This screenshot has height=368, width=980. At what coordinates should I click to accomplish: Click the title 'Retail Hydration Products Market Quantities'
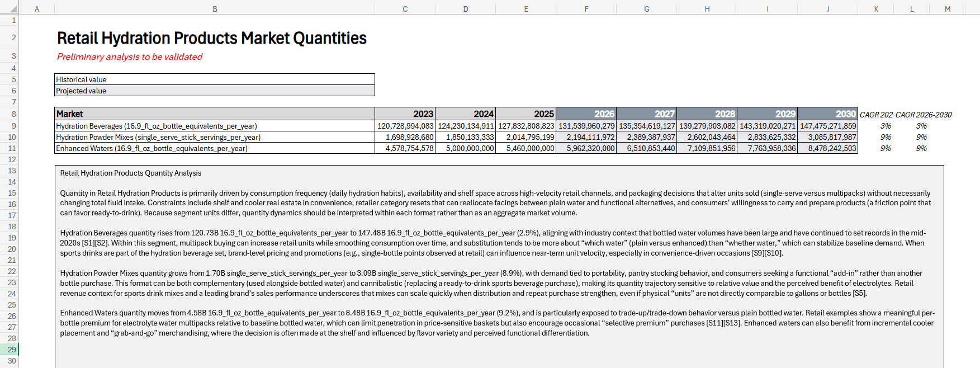pyautogui.click(x=212, y=38)
